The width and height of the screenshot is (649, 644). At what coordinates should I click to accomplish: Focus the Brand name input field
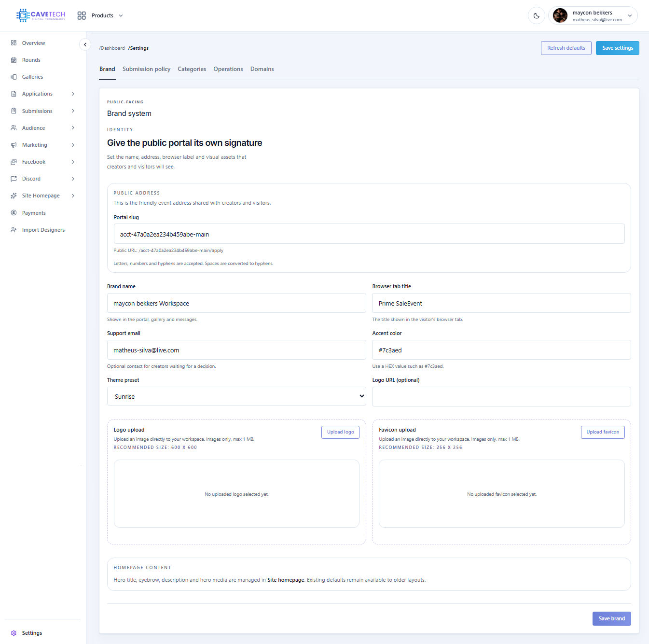[x=236, y=303]
